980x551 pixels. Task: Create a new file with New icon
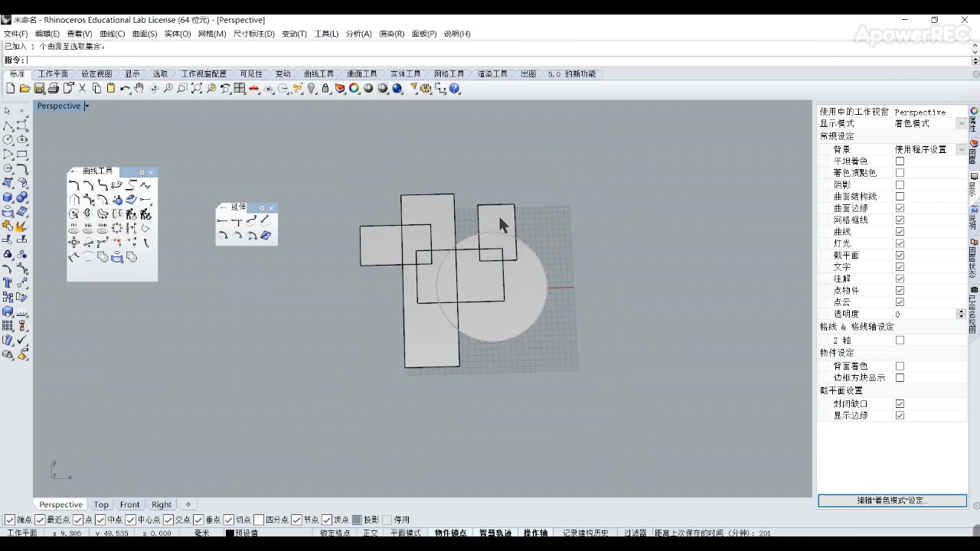point(10,89)
